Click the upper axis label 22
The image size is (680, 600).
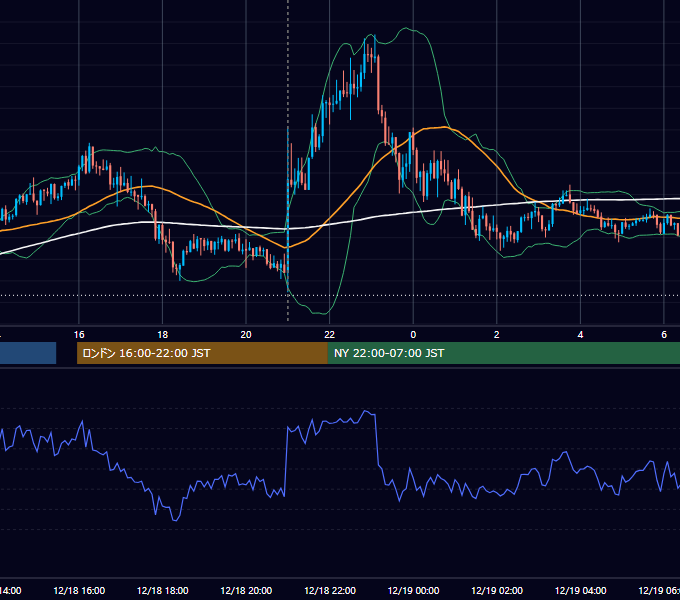click(x=330, y=335)
